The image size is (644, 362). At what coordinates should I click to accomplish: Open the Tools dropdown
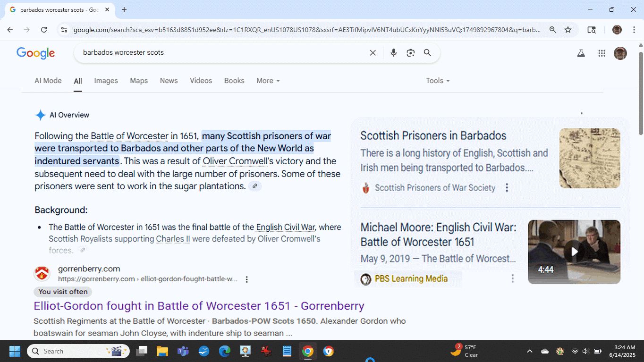point(437,81)
